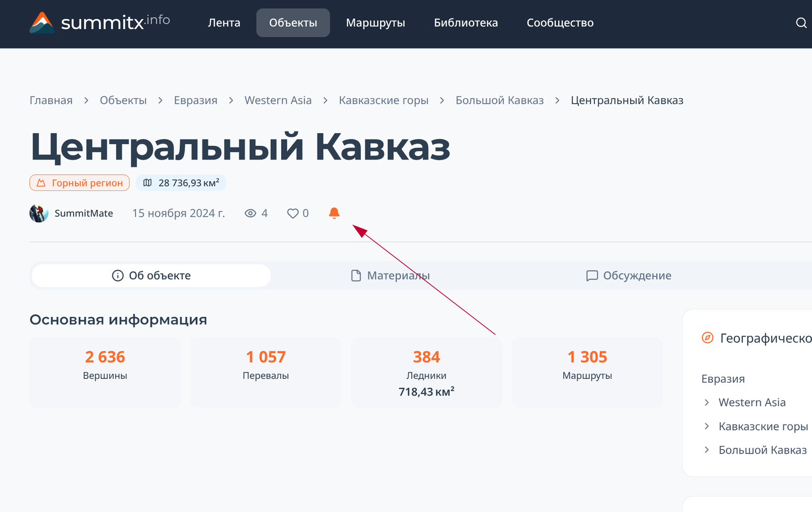Expand Western Asia in geography tree
The width and height of the screenshot is (812, 512).
(x=707, y=403)
